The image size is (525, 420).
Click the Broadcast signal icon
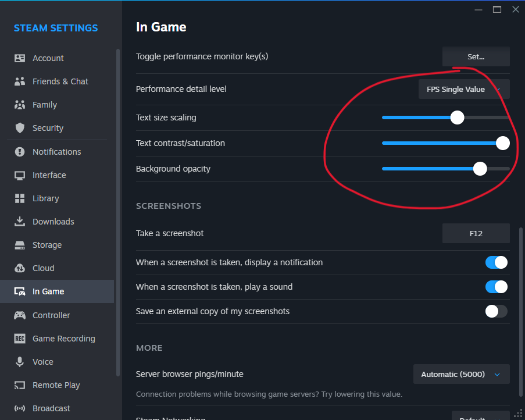click(20, 408)
